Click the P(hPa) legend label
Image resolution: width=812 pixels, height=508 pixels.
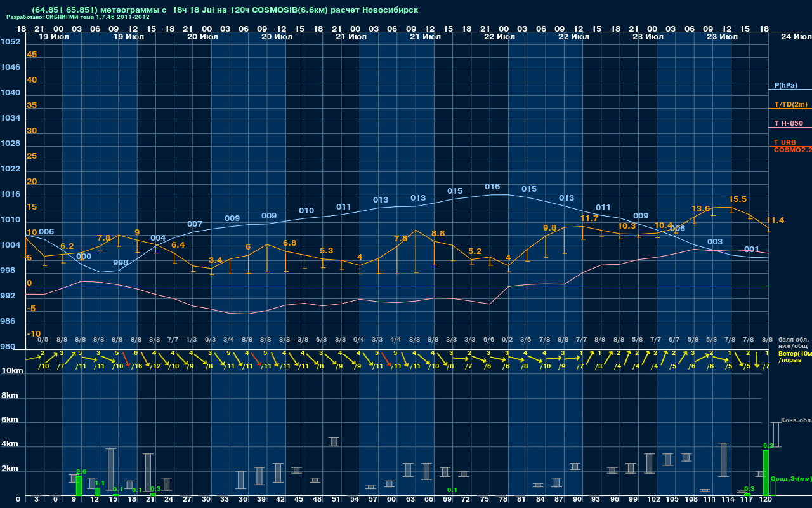tap(785, 85)
